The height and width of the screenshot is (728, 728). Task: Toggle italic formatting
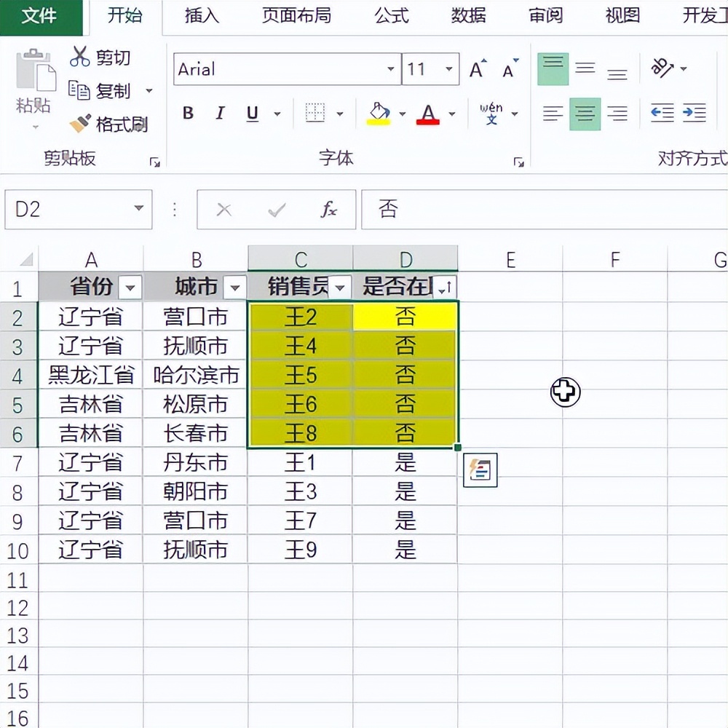219,114
